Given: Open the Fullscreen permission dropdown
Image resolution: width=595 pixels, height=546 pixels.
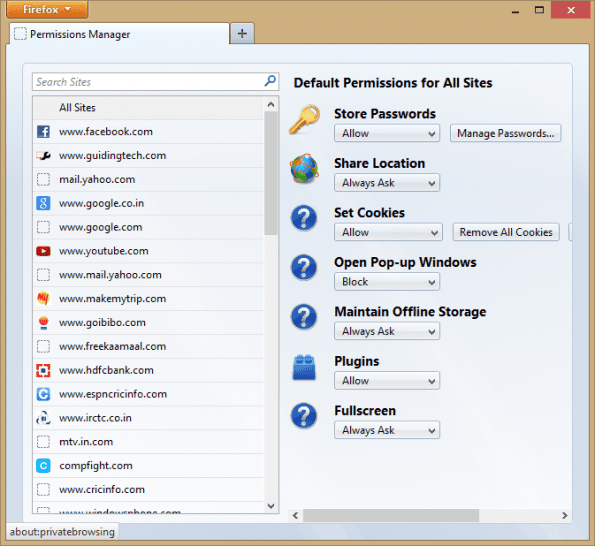Looking at the screenshot, I should (x=387, y=430).
